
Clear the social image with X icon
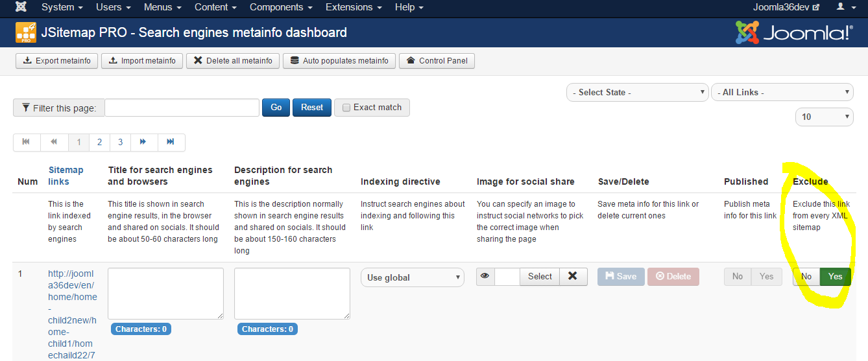(x=572, y=277)
